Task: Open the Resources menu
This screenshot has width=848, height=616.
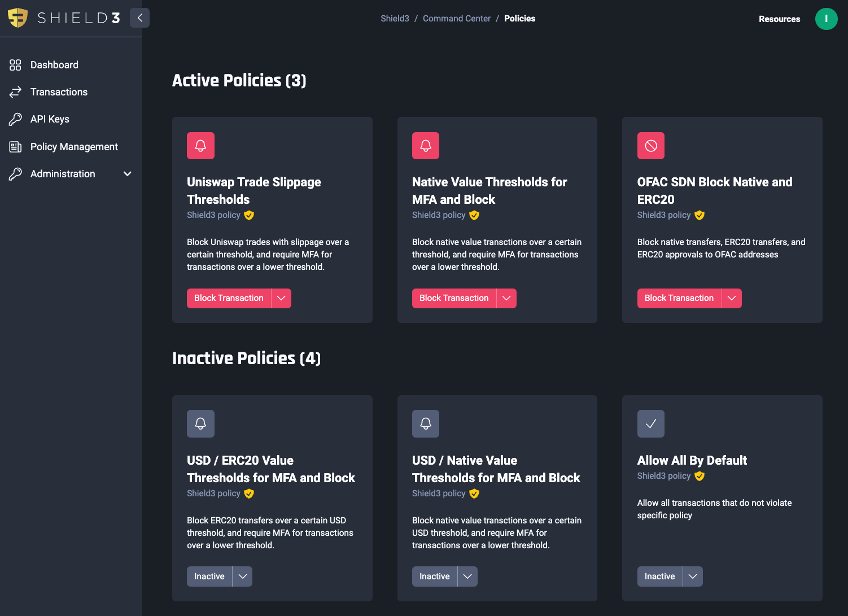Action: coord(779,19)
